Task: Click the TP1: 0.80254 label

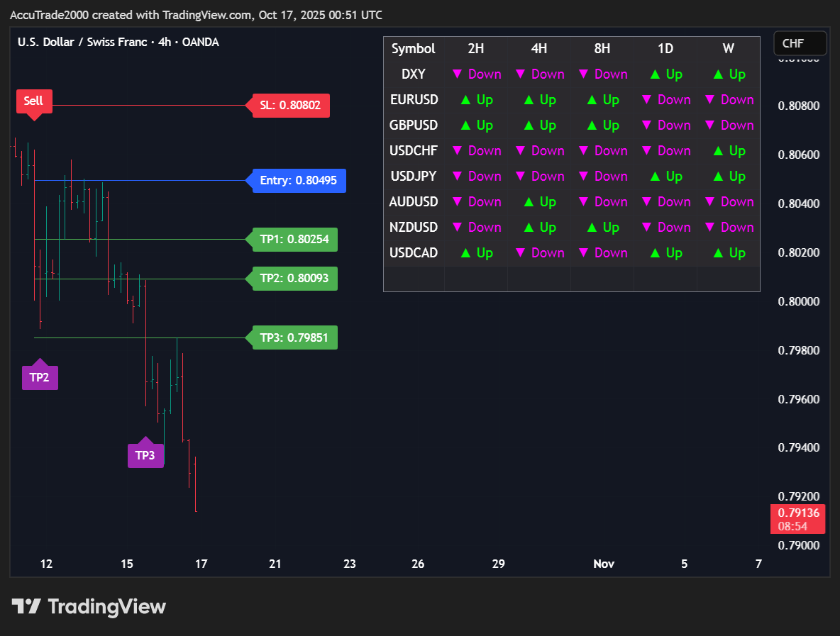Action: coord(294,240)
